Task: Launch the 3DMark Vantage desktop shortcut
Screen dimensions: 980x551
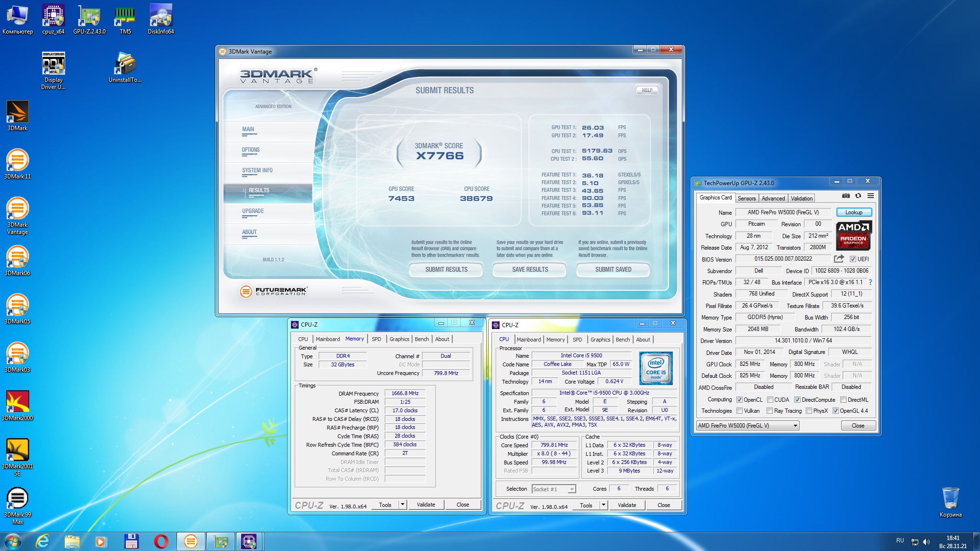Action: tap(17, 216)
